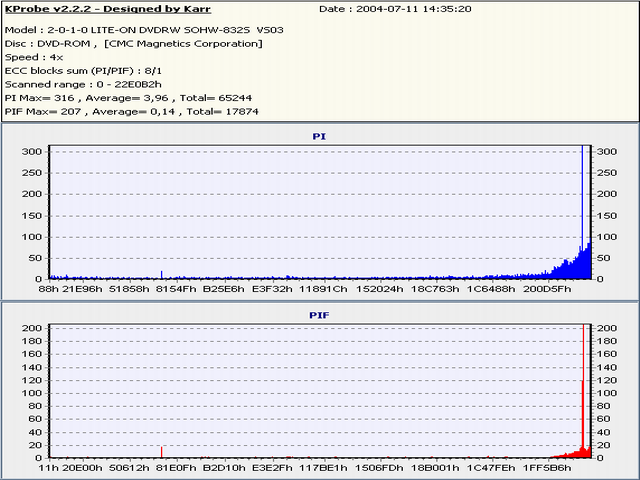Click the PIF chart title
640x480 pixels.
coord(320,315)
